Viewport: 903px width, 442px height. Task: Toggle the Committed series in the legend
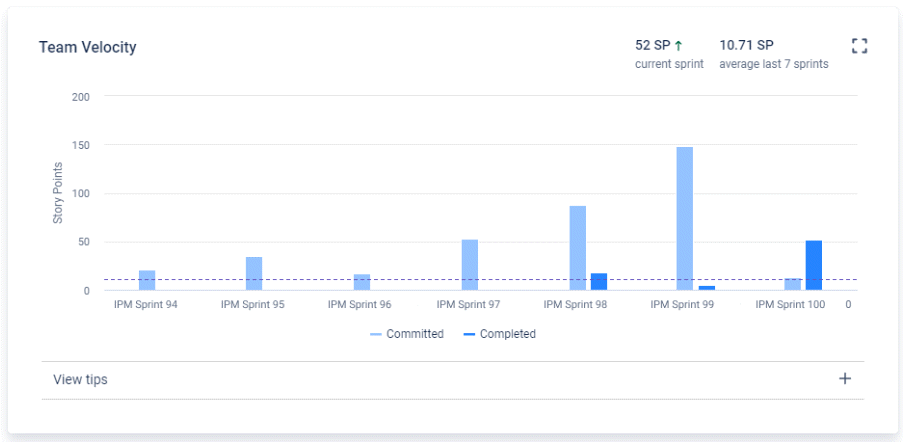click(x=407, y=334)
